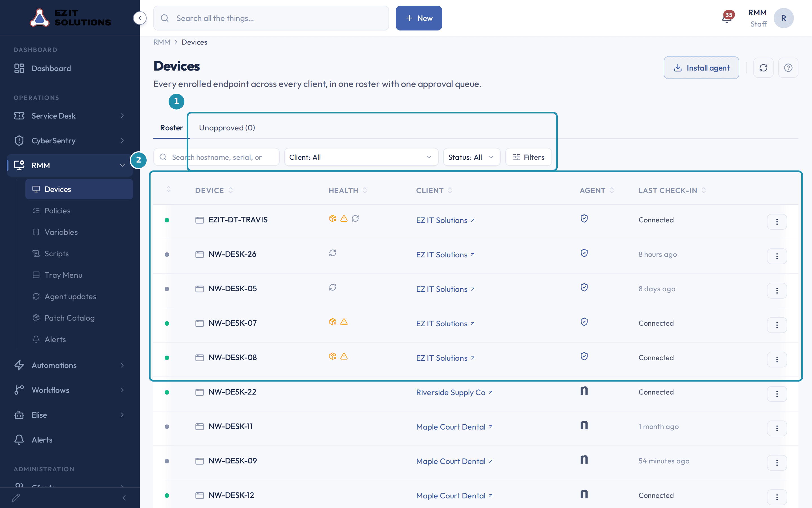Image resolution: width=812 pixels, height=508 pixels.
Task: Go to Variables under RMM
Action: (x=79, y=232)
